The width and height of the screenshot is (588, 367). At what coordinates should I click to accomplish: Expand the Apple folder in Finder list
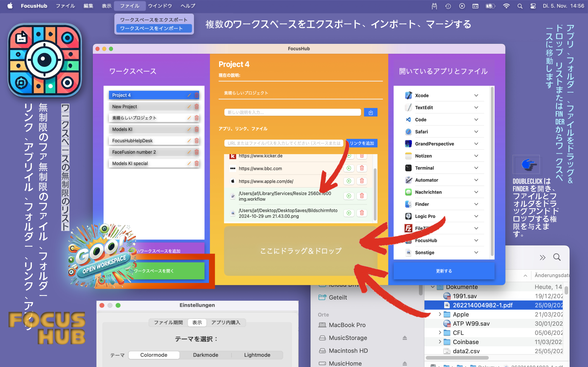pyautogui.click(x=440, y=314)
